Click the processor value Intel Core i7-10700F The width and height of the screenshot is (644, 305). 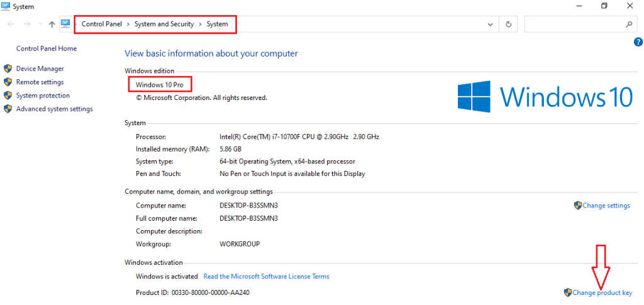pos(299,136)
